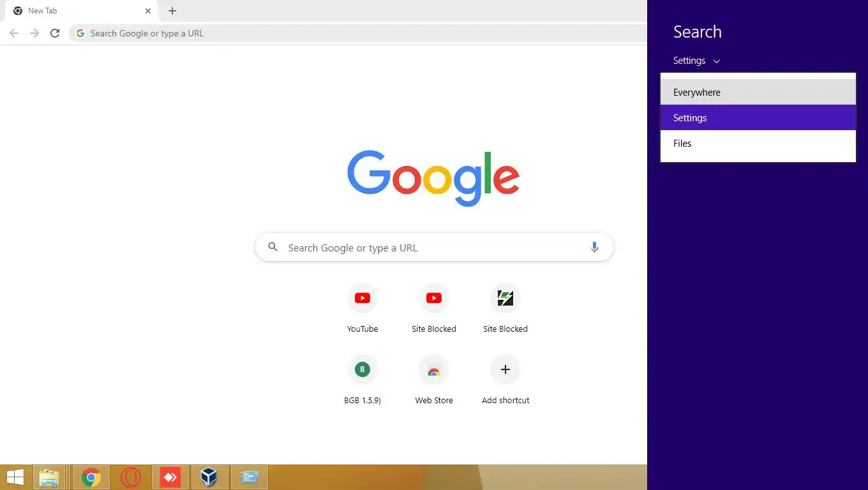The width and height of the screenshot is (868, 490).
Task: Start voice search with the microphone icon
Action: [594, 248]
